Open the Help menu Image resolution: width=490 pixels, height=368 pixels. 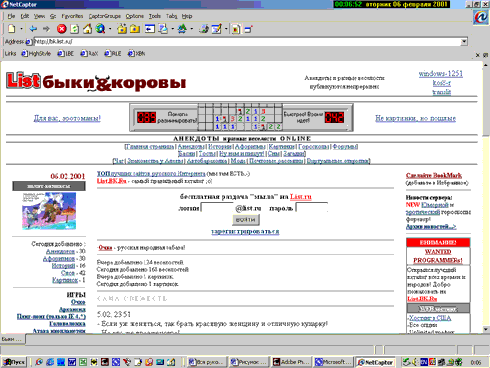pyautogui.click(x=187, y=16)
